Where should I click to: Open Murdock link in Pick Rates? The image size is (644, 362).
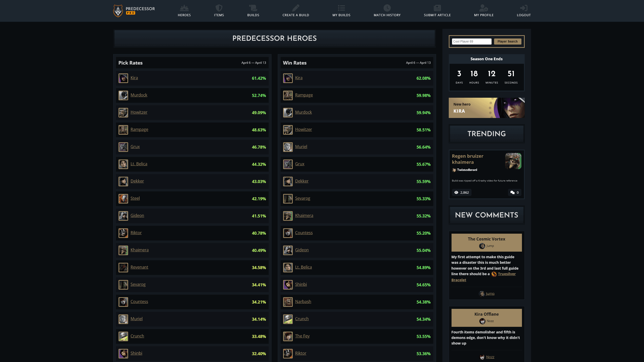139,95
